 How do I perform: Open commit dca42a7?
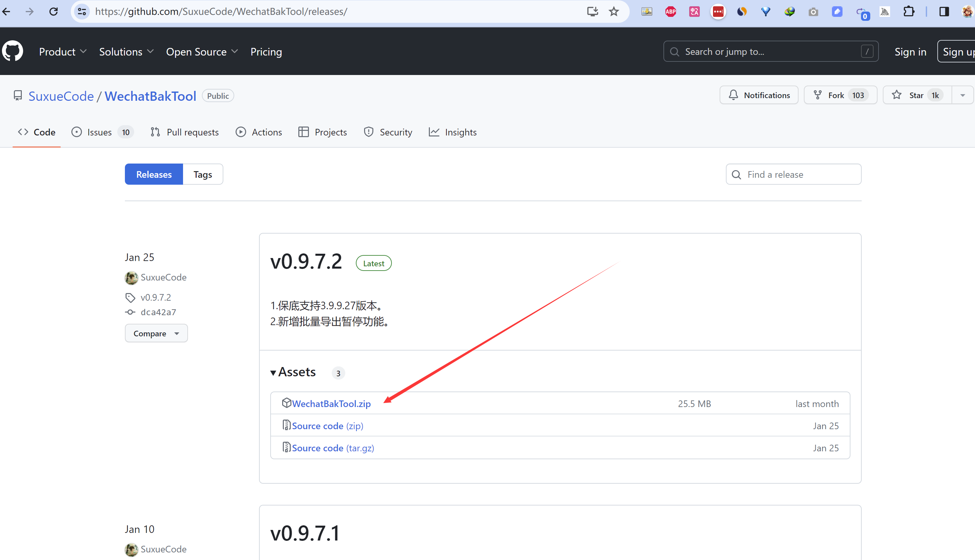[159, 312]
